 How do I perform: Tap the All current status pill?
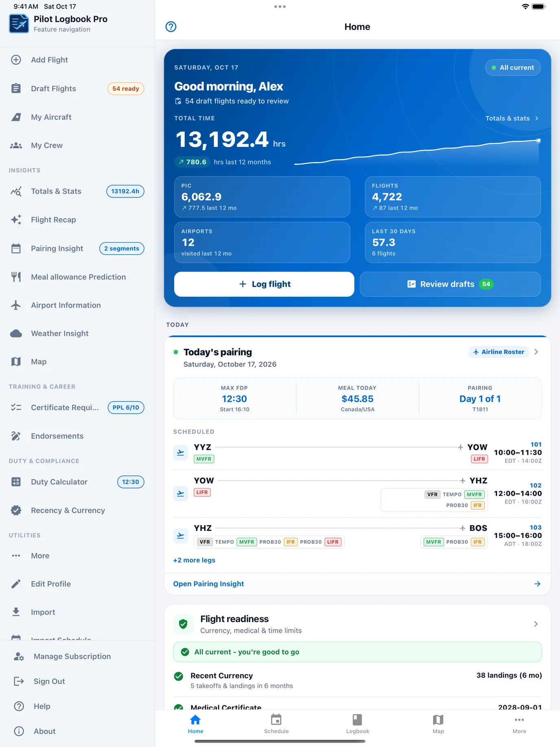[513, 68]
